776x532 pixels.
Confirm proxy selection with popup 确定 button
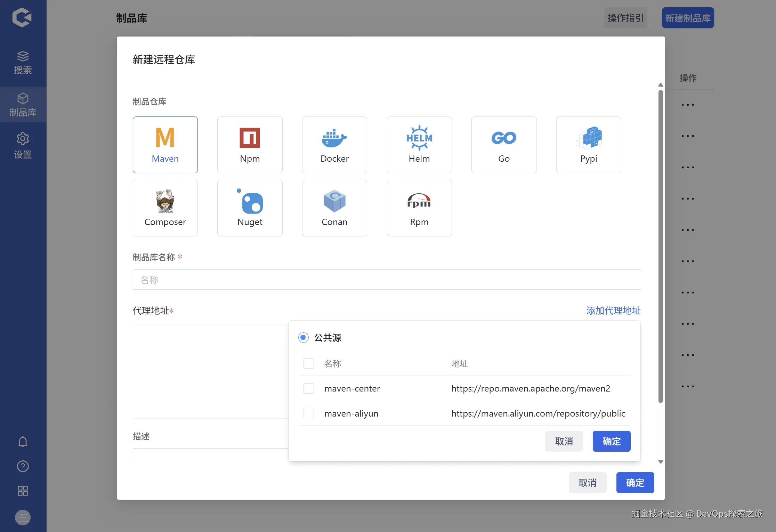click(x=611, y=441)
